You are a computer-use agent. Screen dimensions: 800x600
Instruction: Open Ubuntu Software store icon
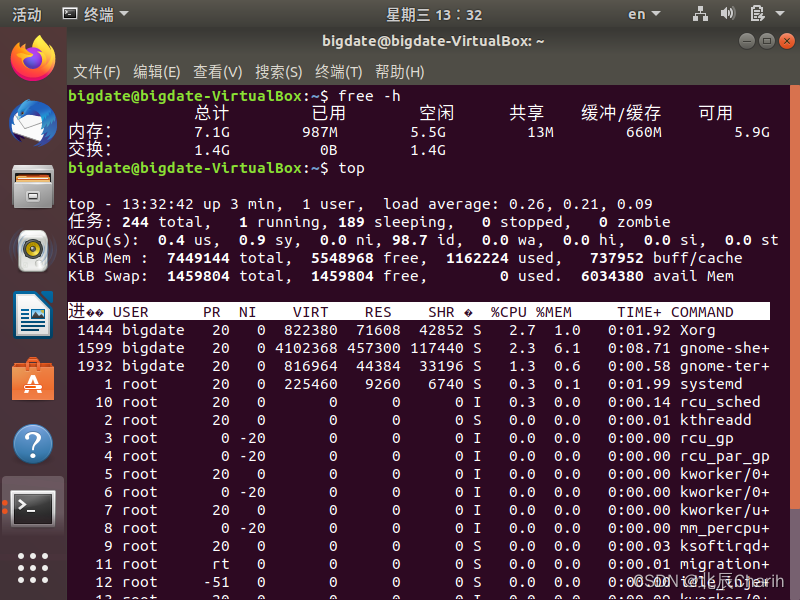pos(33,379)
